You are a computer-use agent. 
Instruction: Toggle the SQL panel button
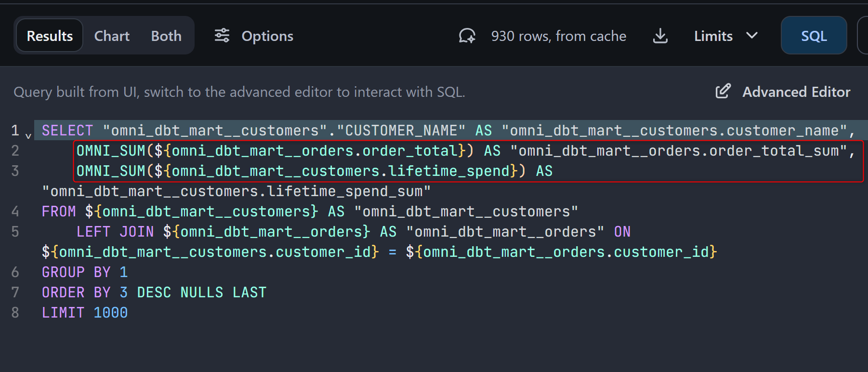point(814,36)
